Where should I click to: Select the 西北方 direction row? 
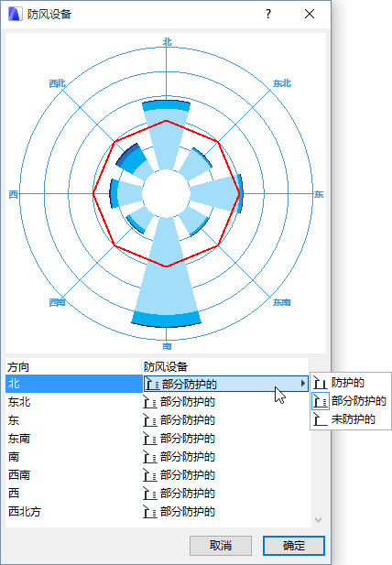pos(74,512)
